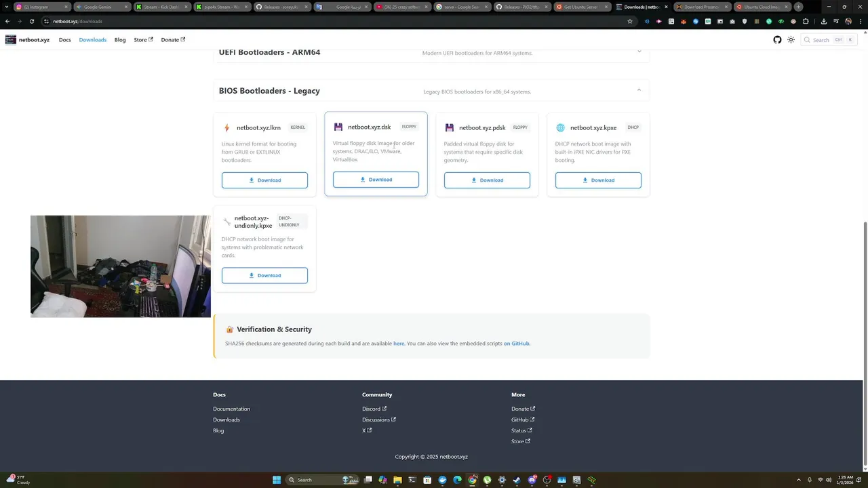
Task: Download netboot.xyz.kpxe
Action: (598, 180)
